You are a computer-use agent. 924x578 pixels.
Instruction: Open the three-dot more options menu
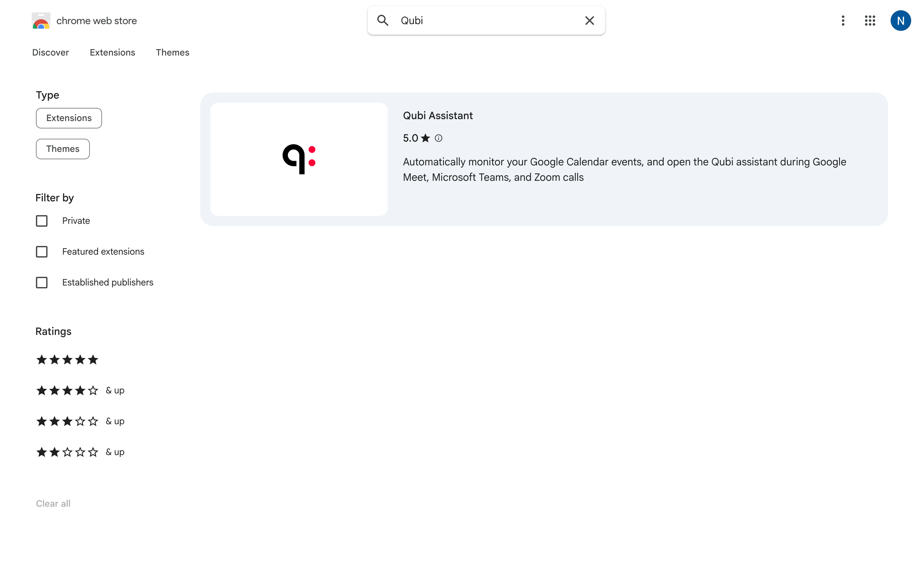[x=843, y=21]
